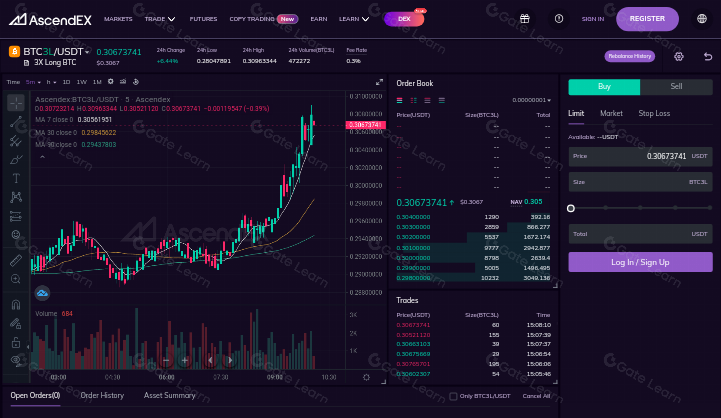This screenshot has height=418, width=721.
Task: Select the 1M chart interval
Action: coord(97,82)
